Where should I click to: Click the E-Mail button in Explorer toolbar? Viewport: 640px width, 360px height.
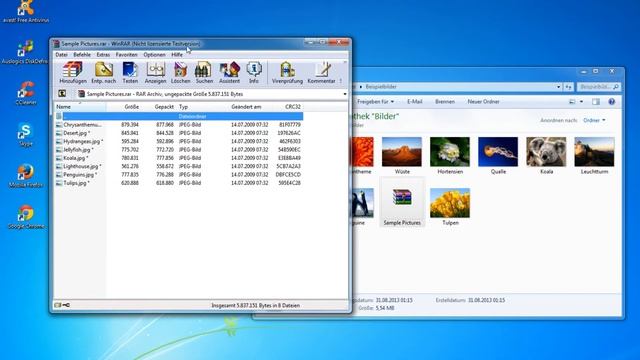415,102
